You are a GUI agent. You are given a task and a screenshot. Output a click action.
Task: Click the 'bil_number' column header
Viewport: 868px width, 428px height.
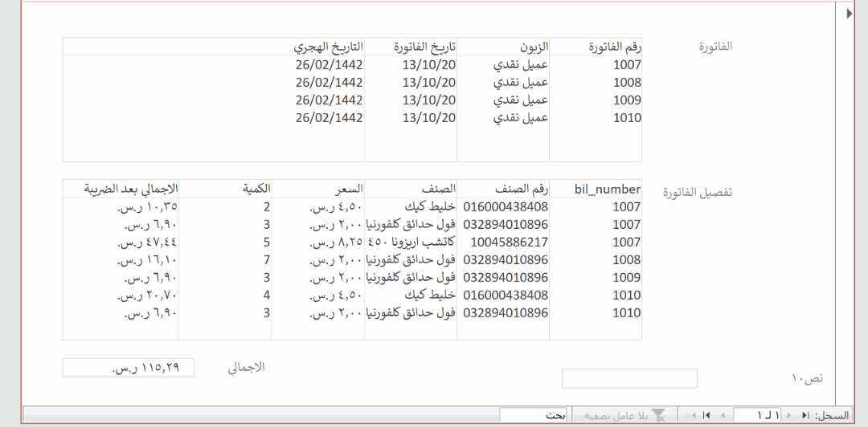pos(608,190)
